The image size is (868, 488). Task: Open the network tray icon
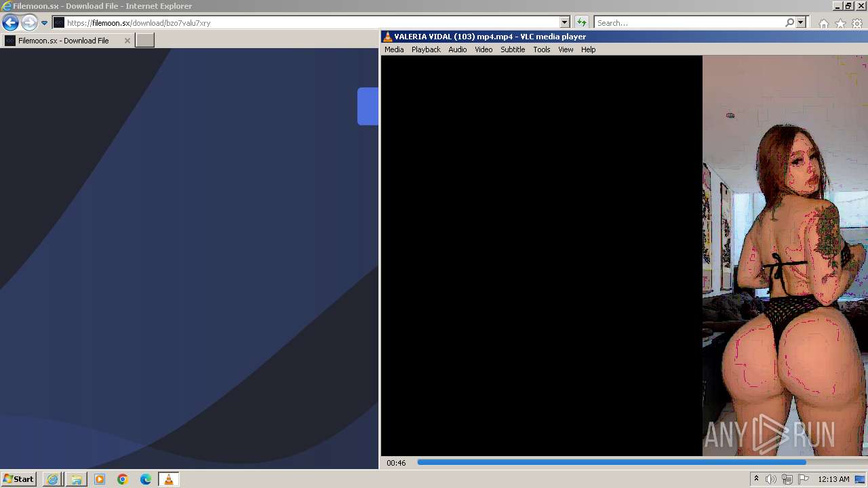click(787, 479)
